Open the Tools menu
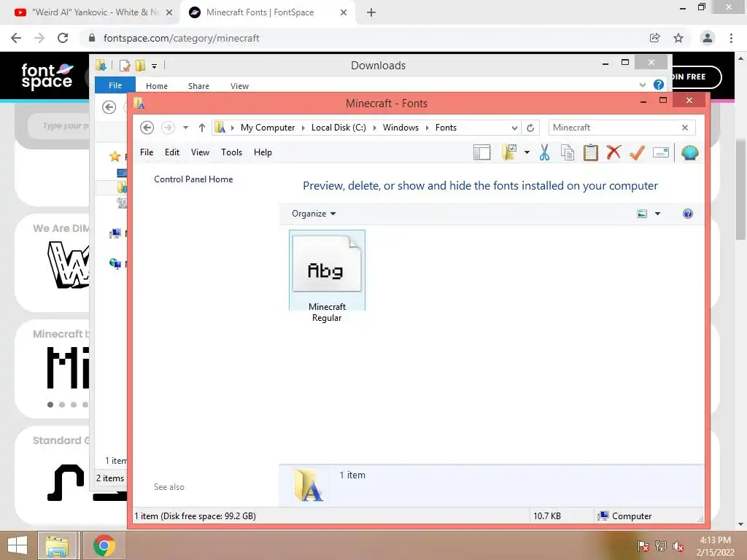This screenshot has height=560, width=747. click(231, 152)
